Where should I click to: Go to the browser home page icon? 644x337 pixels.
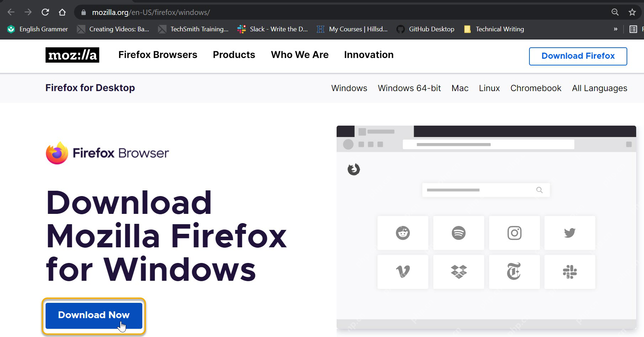[x=62, y=12]
